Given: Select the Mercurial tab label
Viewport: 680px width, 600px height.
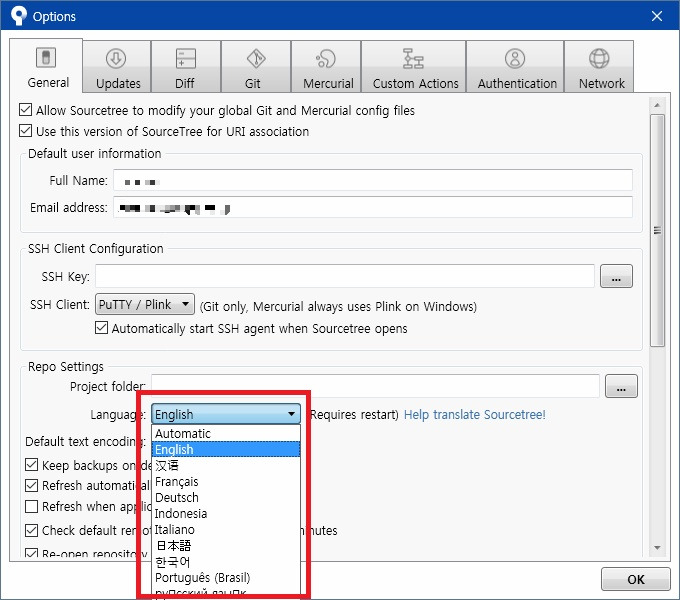Looking at the screenshot, I should 328,83.
